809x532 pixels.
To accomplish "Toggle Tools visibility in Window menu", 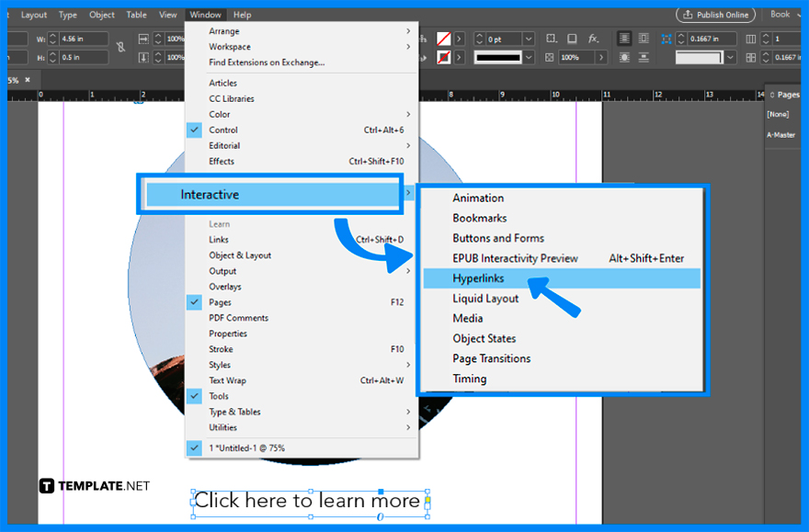I will tap(218, 396).
